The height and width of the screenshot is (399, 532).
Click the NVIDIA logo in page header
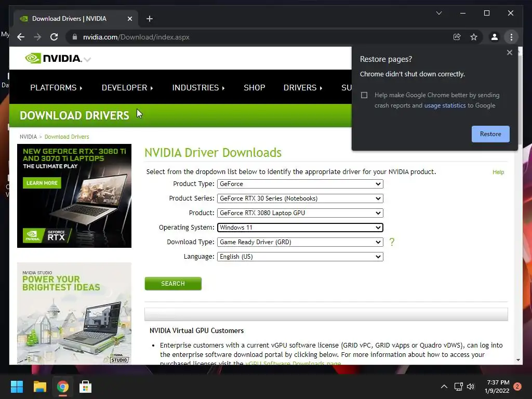54,58
